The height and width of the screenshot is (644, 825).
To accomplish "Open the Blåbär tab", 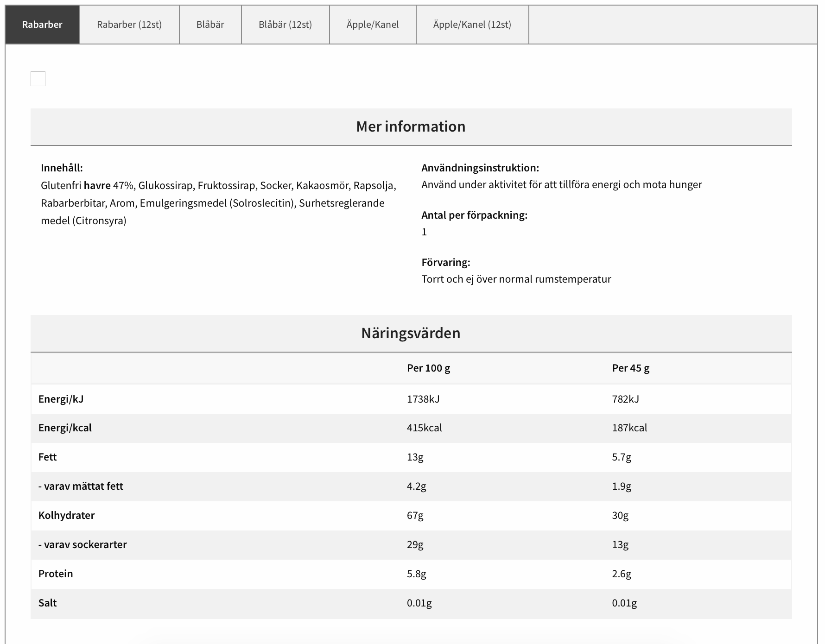I will [210, 25].
